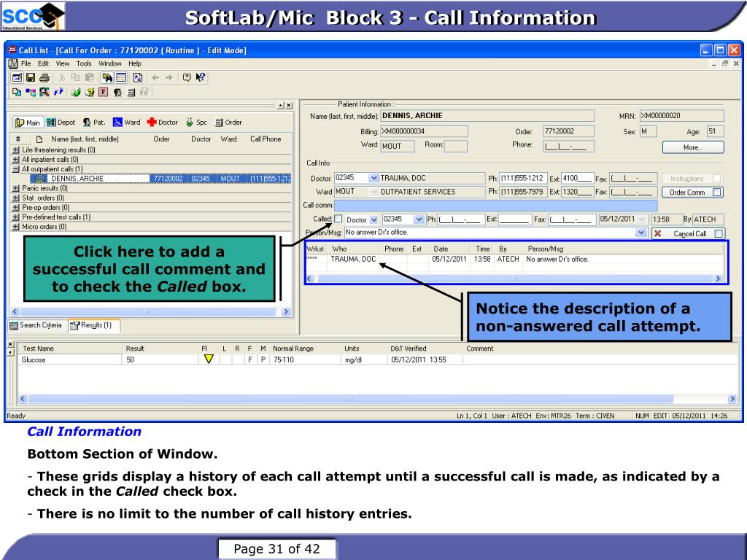Click the Save floppy disk toolbar icon
This screenshot has width=747, height=560.
tap(31, 77)
